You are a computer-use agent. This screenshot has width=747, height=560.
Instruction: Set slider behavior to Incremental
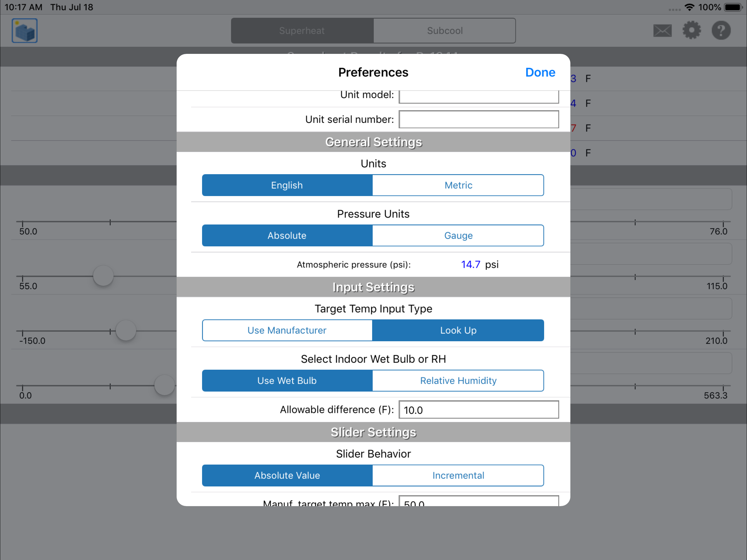click(x=458, y=475)
